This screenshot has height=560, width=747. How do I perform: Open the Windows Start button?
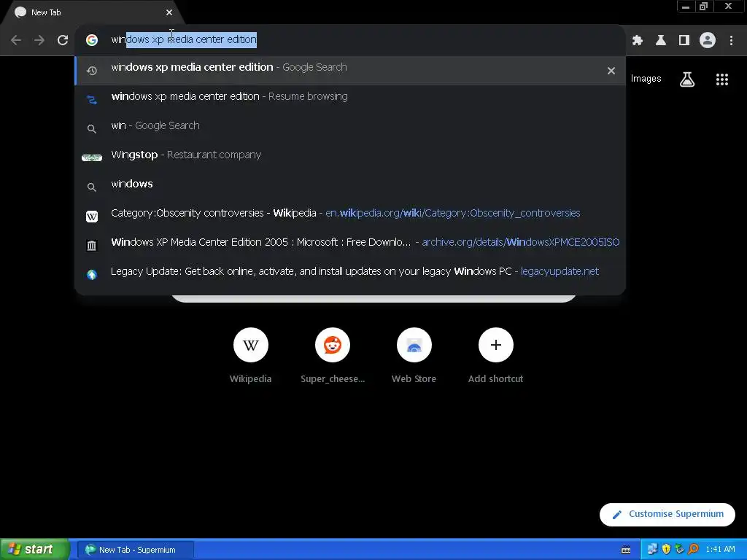coord(34,550)
